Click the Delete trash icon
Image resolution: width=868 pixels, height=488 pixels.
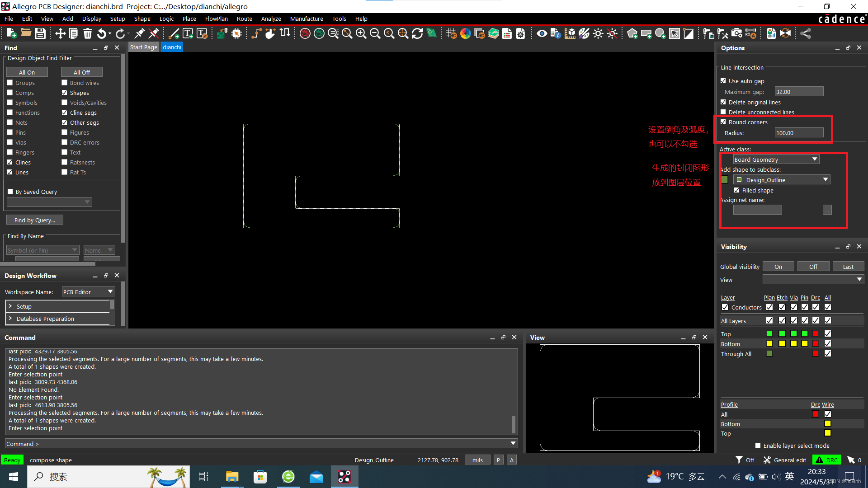pos(88,33)
